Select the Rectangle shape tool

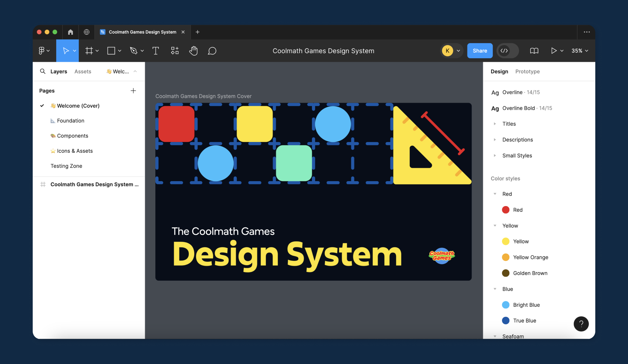111,51
